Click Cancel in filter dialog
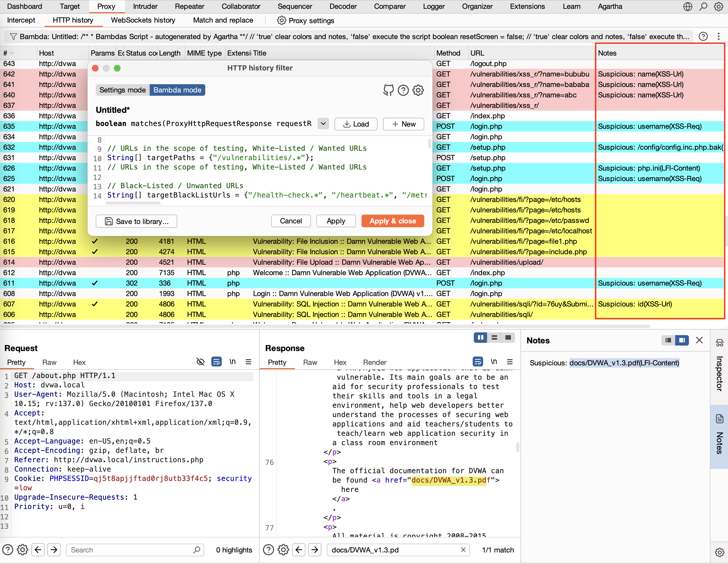The image size is (728, 564). (x=291, y=221)
